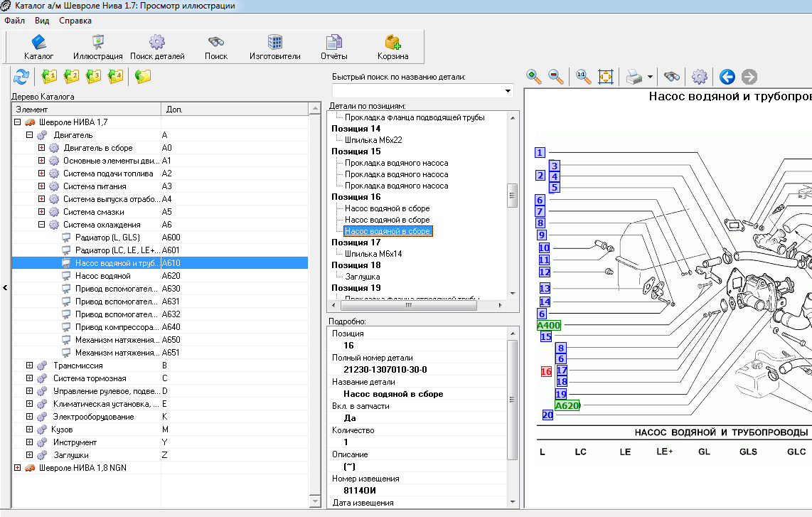Screen dimensions: 812x517
Task: Click the down arrow of catalog tree scrollbar
Action: coord(315,501)
